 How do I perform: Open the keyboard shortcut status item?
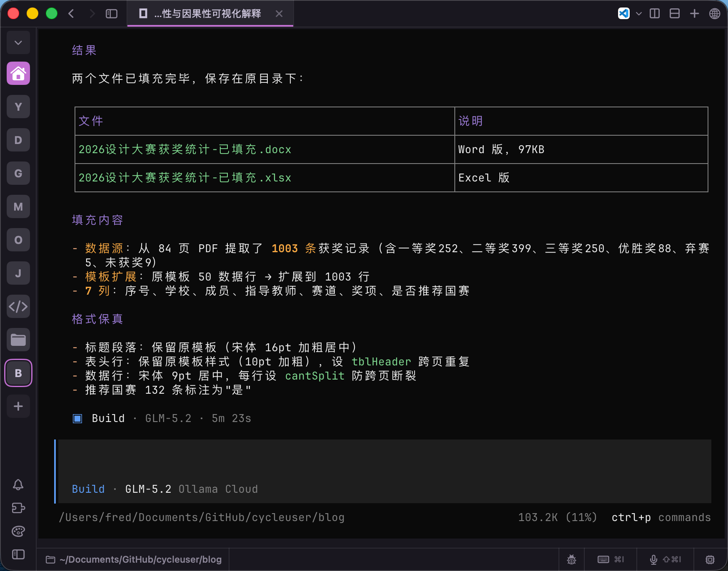click(611, 559)
